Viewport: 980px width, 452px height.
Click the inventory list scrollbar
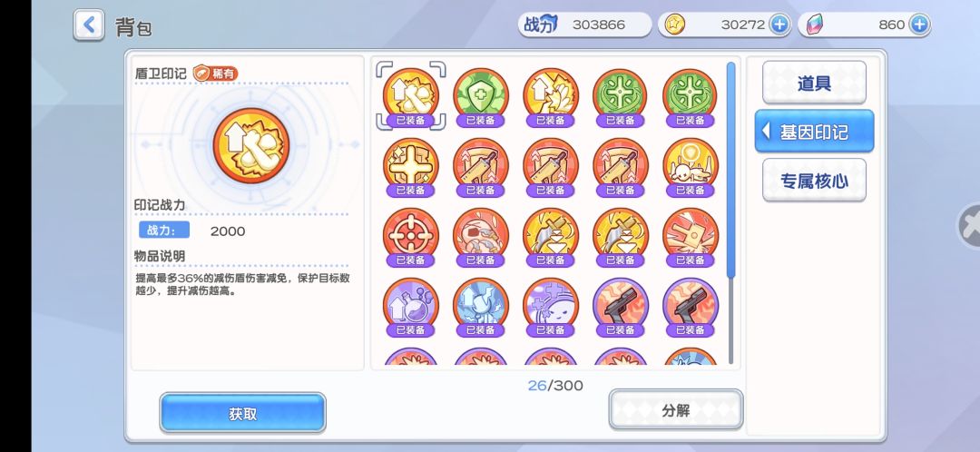point(730,170)
